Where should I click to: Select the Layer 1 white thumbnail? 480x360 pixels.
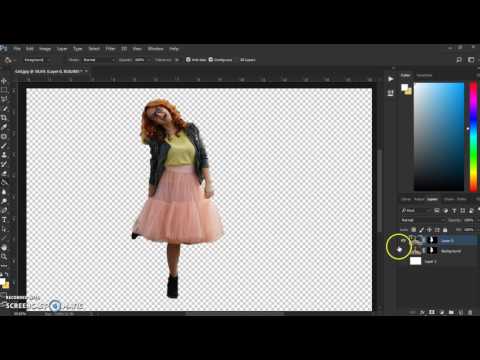(415, 261)
